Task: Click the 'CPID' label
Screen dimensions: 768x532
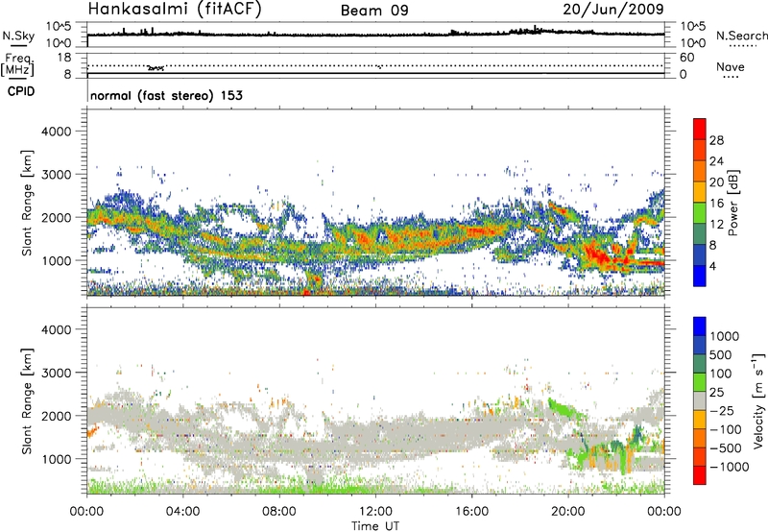Action: pos(21,91)
